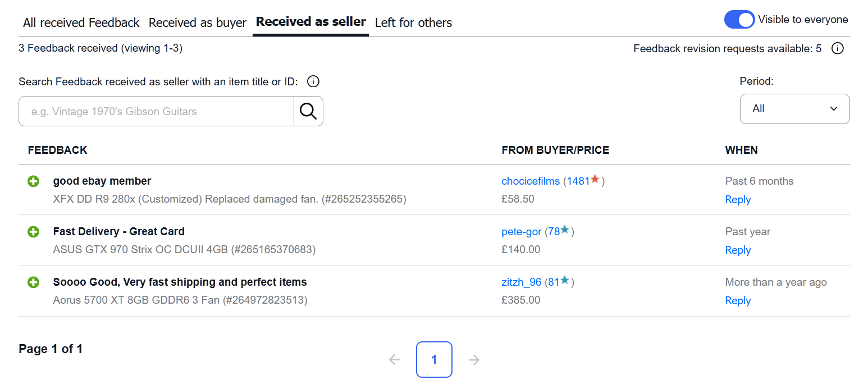
Task: Click feedback score 1481 link
Action: pyautogui.click(x=578, y=181)
